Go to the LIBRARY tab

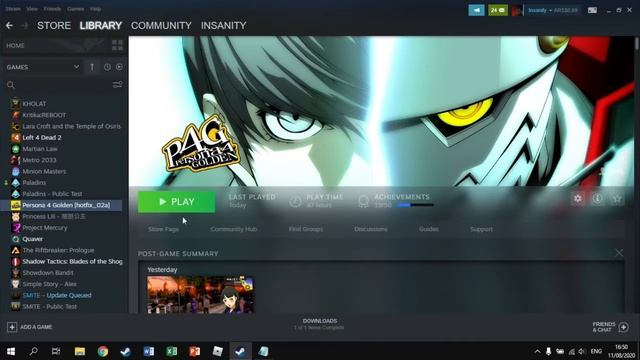(x=101, y=25)
